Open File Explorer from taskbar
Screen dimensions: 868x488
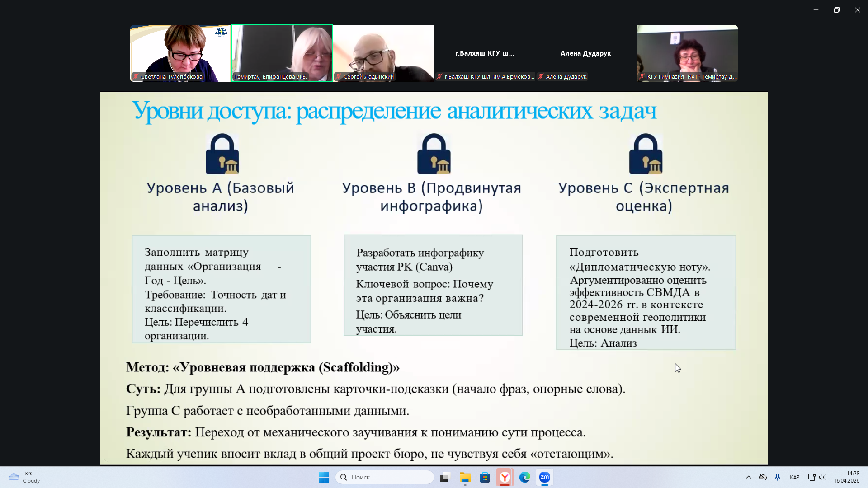465,477
